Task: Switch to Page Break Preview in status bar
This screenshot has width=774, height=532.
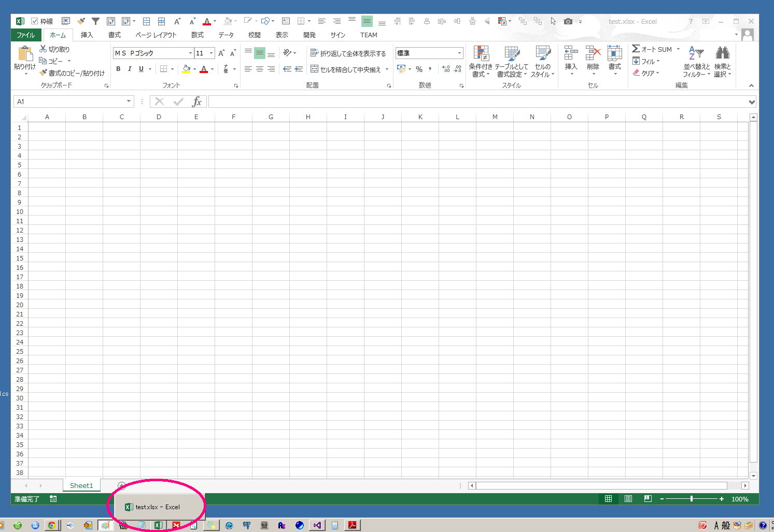Action: (648, 499)
